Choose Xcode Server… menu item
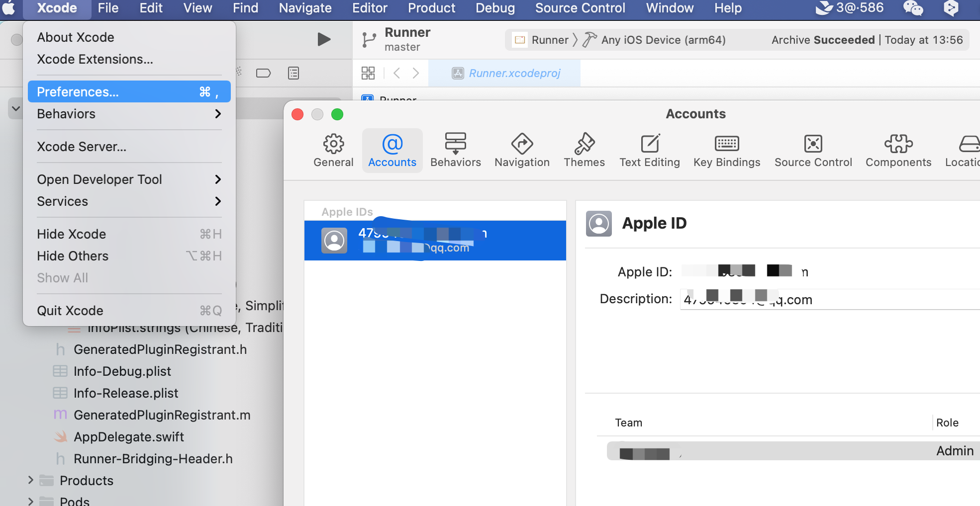Viewport: 980px width, 506px height. [x=129, y=147]
